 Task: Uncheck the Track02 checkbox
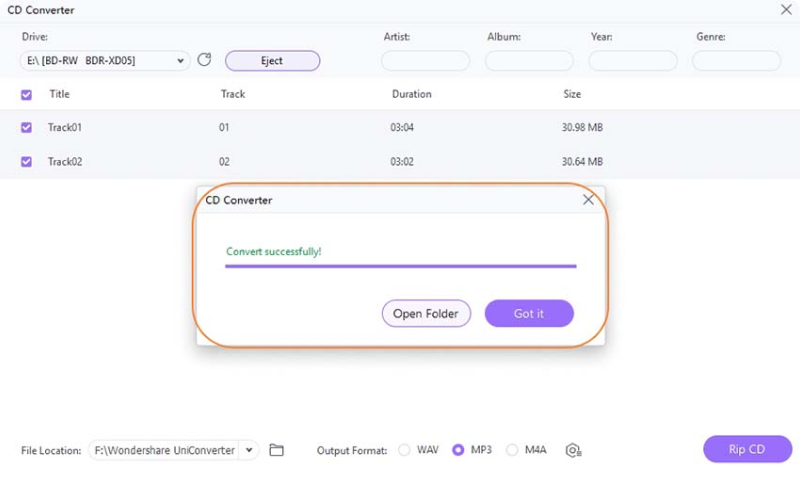pos(26,161)
